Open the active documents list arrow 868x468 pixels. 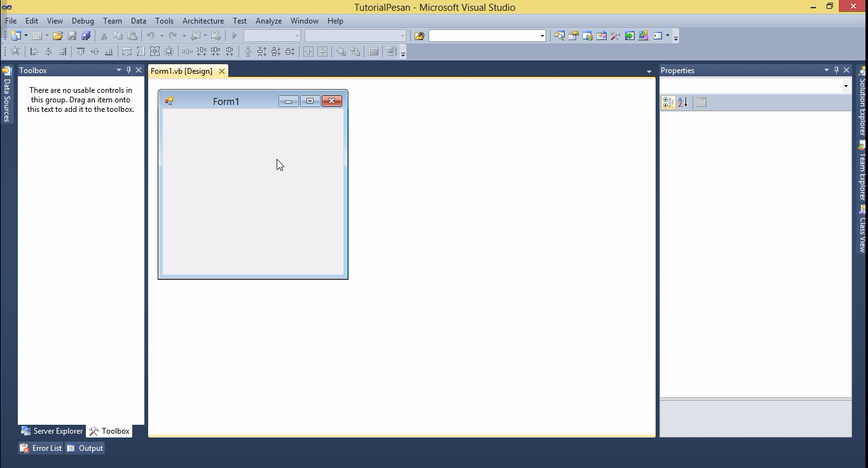pyautogui.click(x=649, y=71)
